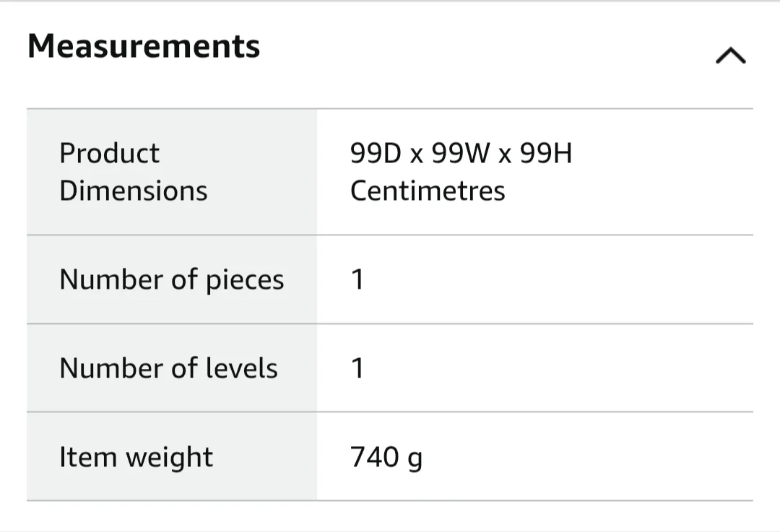This screenshot has height=532, width=780.
Task: Click the word pieces in row label
Action: 245,280
